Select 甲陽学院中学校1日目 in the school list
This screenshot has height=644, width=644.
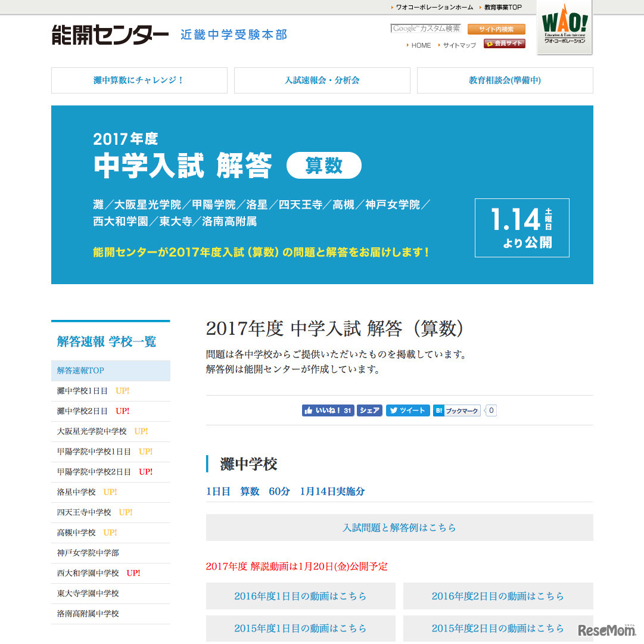[110, 452]
